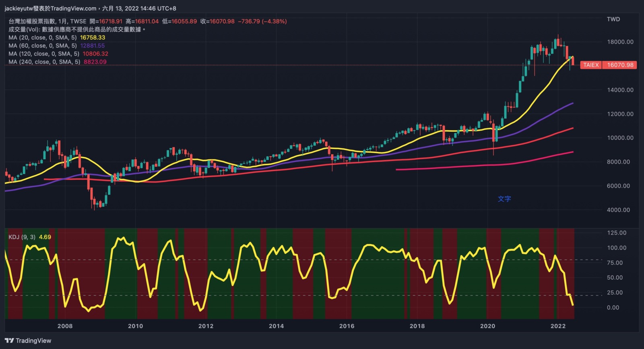Click the yellow 16758.33 MA value
This screenshot has height=349, width=644.
(x=93, y=37)
